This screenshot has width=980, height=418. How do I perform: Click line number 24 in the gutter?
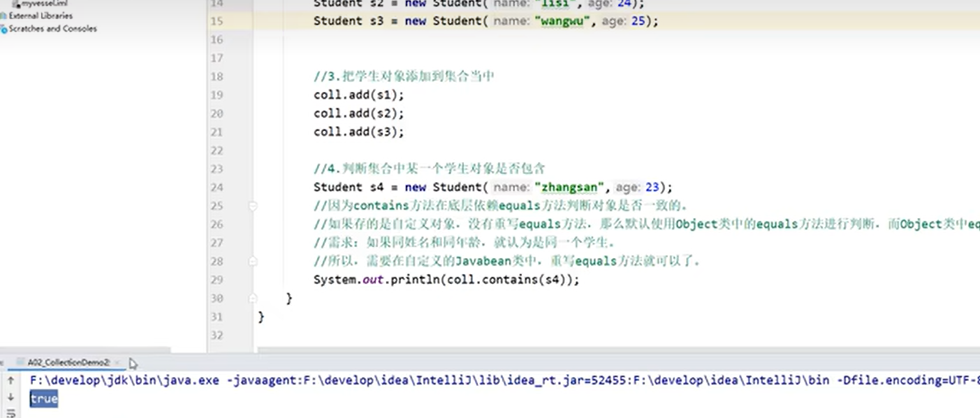[217, 187]
